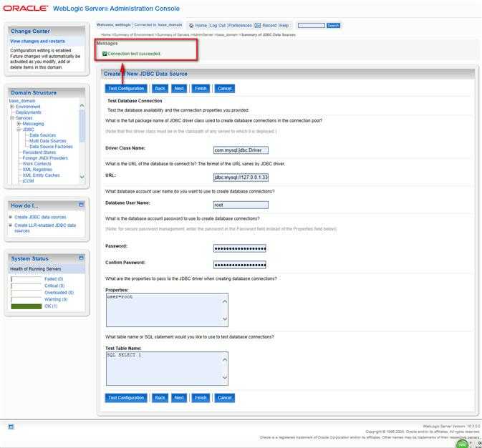Click the bottom Test Configuration button

(126, 398)
